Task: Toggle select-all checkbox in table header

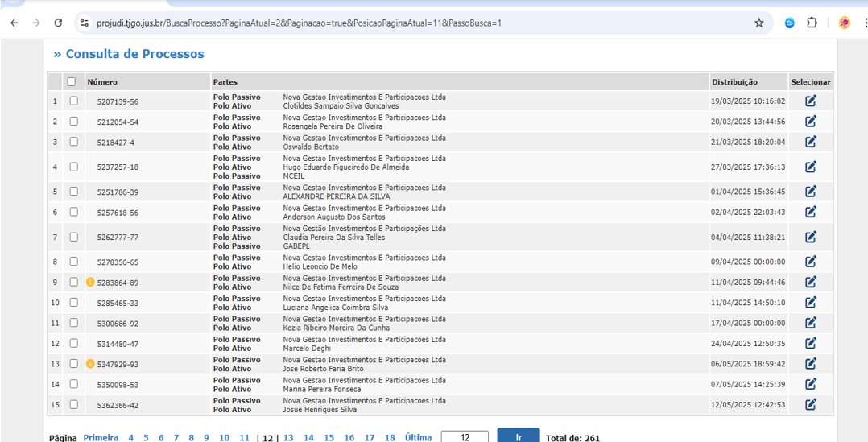Action: [72, 81]
